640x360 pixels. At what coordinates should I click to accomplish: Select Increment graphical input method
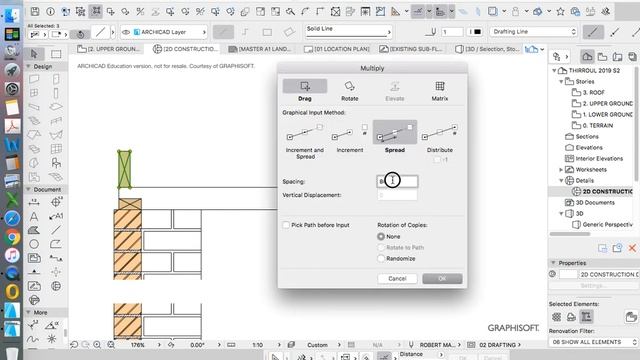(x=350, y=138)
